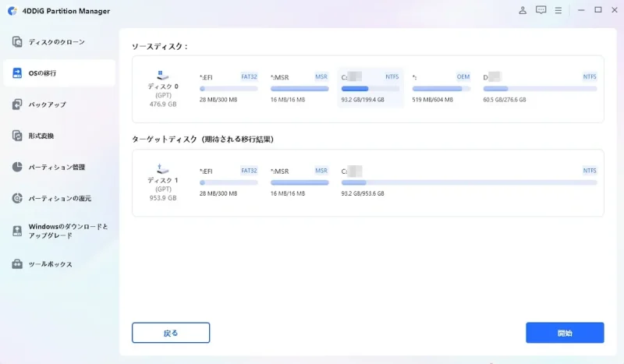Select source C: partition usage bar
Screen dimensions: 624x364
[370, 89]
